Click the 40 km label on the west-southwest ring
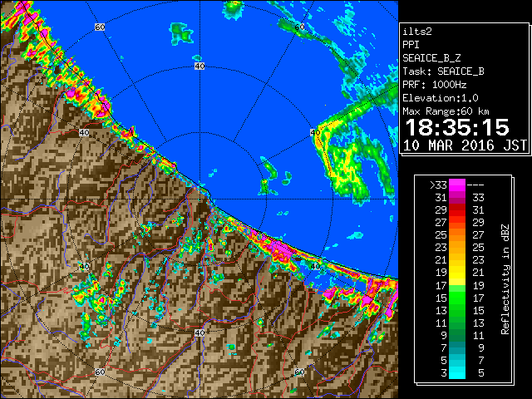The width and height of the screenshot is (532, 399). (x=84, y=266)
